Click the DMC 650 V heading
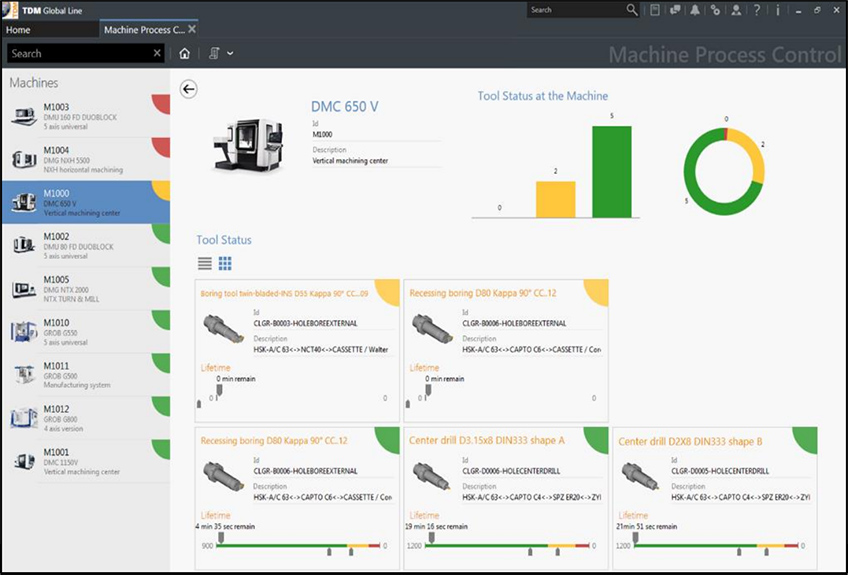This screenshot has width=848, height=575. 344,107
